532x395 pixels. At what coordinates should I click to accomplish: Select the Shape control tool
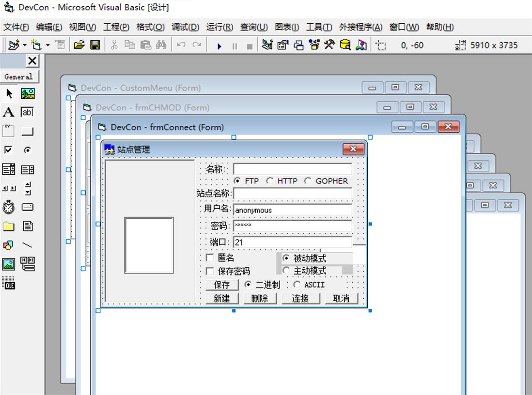click(x=9, y=245)
